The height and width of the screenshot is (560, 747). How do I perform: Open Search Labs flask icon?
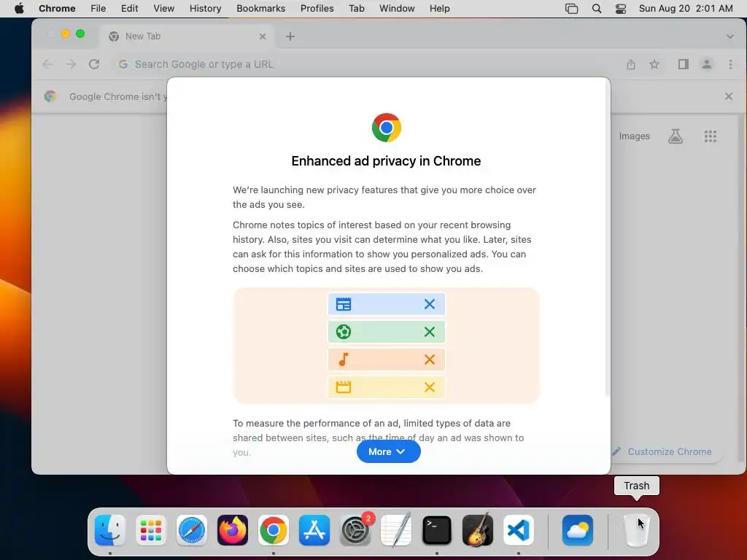coord(675,136)
